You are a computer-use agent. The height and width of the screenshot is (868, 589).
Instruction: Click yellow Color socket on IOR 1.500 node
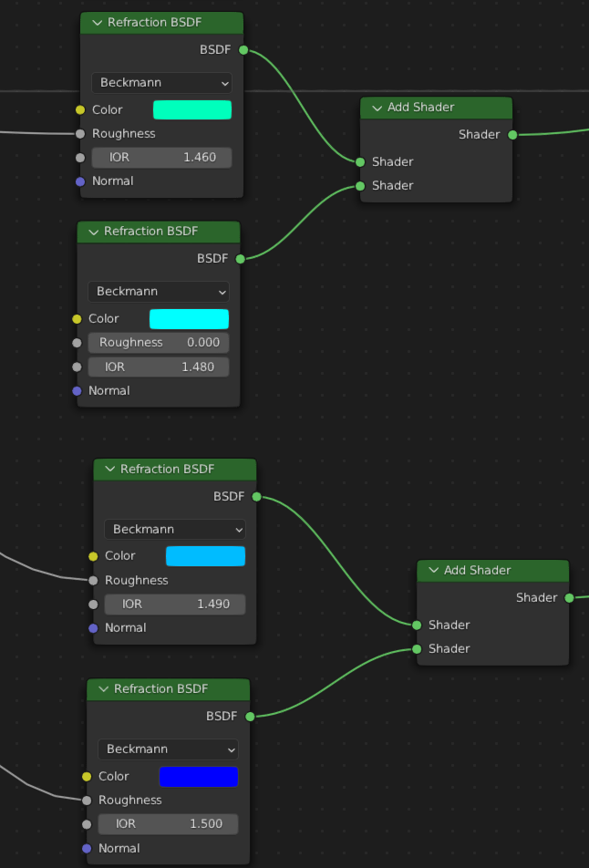[x=87, y=777]
